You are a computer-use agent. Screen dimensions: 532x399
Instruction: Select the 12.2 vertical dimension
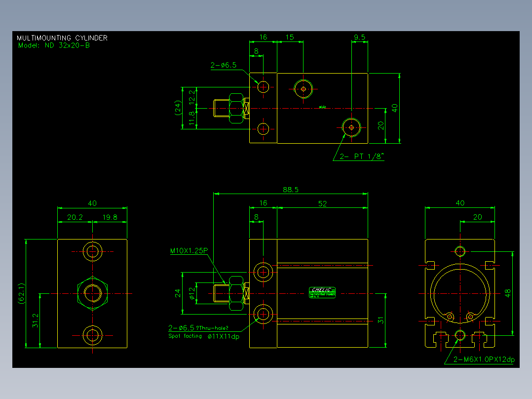[x=192, y=97]
